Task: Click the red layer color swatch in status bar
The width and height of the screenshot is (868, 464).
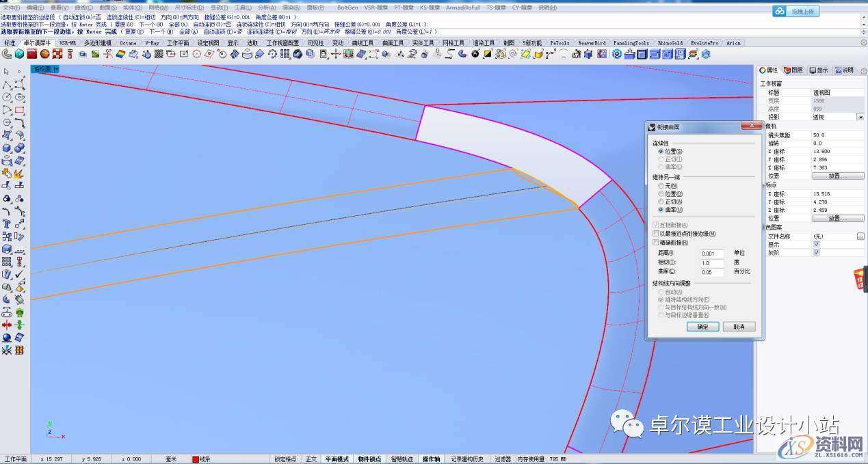Action: 196,459
